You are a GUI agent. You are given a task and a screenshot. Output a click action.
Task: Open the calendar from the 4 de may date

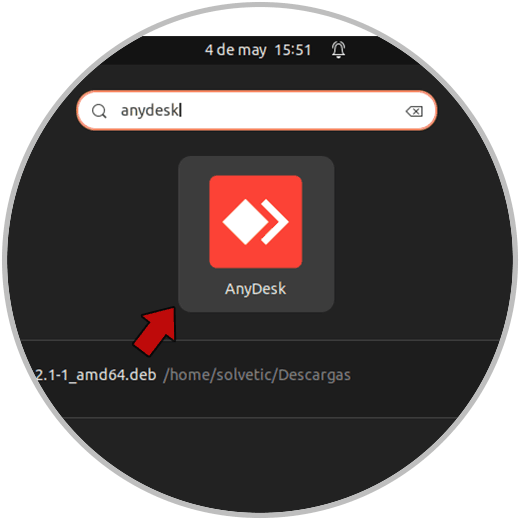(236, 50)
